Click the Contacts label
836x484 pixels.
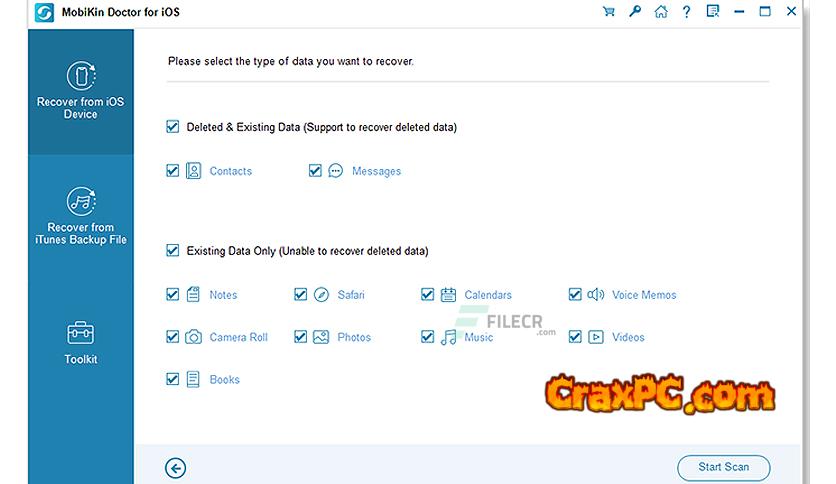230,171
